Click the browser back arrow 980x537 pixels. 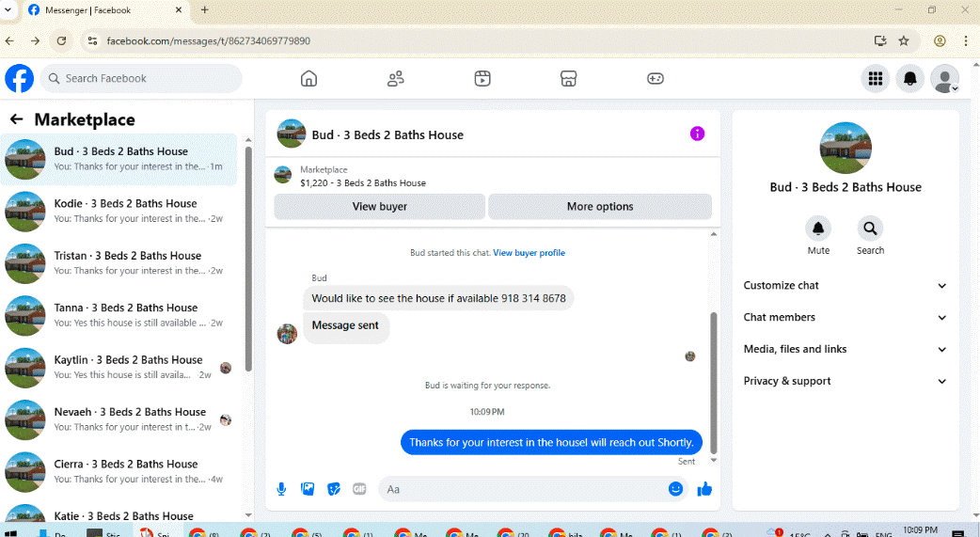pos(9,40)
